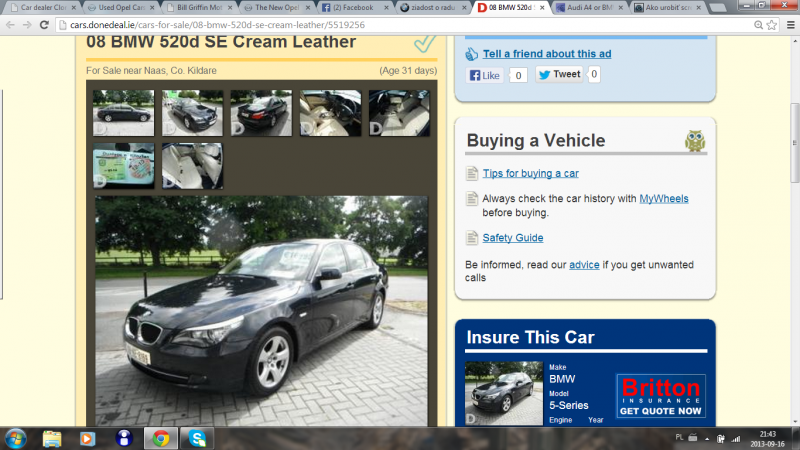Open the Safety Guide link
Screen dimensions: 800x450
point(513,238)
